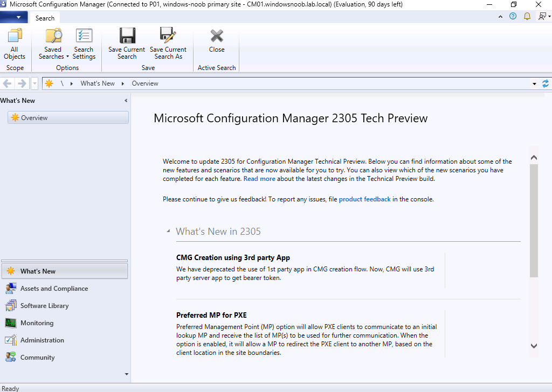Close the active search with the X icon

point(217,36)
